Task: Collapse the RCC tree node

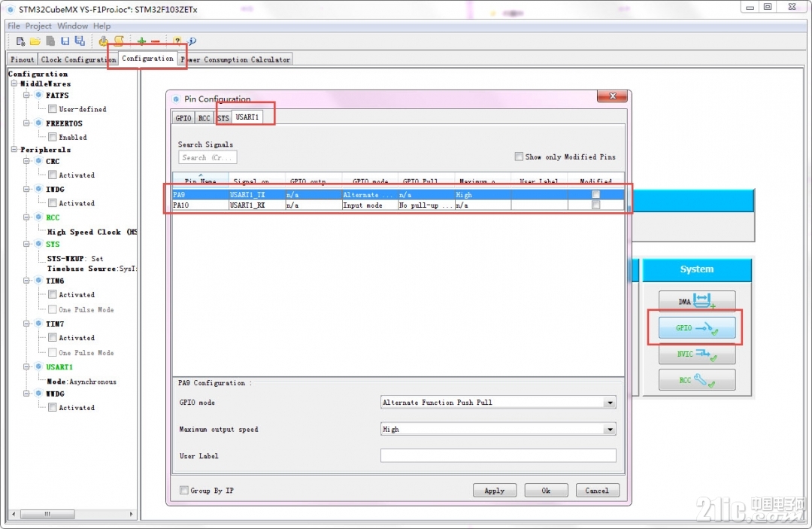Action: (x=26, y=217)
